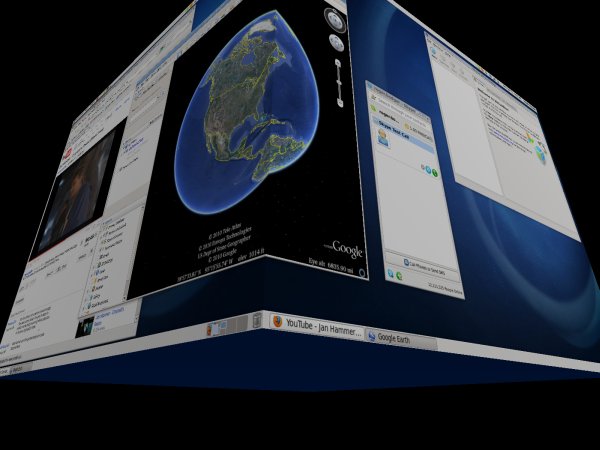Screen dimensions: 600x450
Task: Click the Skype users-online status text
Action: (x=445, y=289)
